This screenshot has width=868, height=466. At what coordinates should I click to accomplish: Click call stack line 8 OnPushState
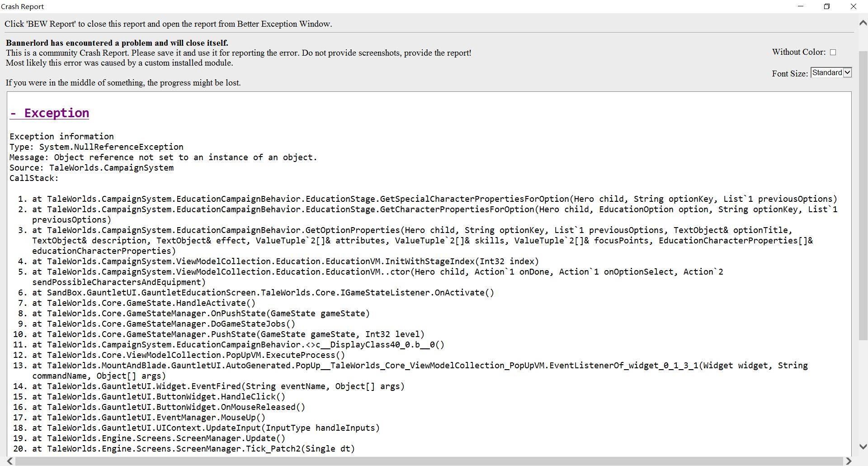[x=201, y=314]
